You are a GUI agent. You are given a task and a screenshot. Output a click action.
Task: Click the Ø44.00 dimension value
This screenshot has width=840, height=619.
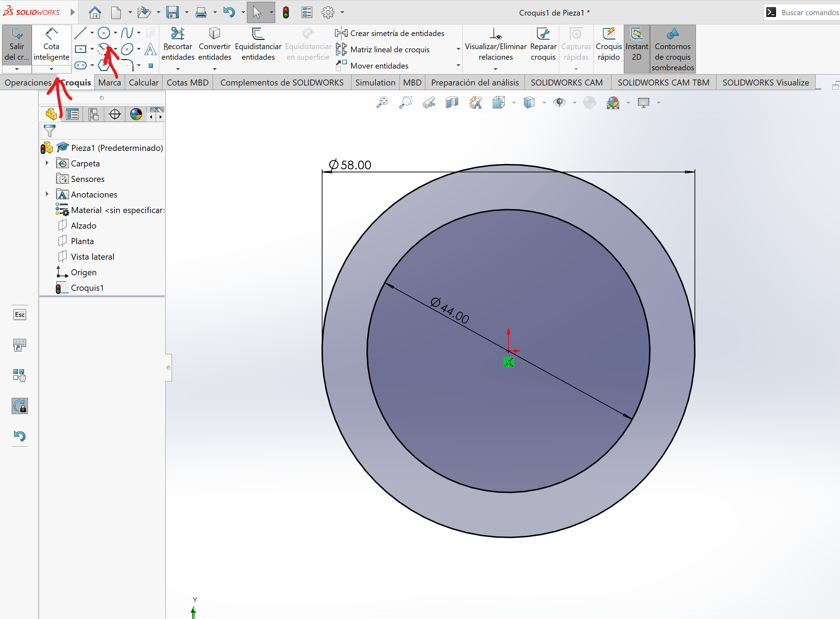click(450, 311)
